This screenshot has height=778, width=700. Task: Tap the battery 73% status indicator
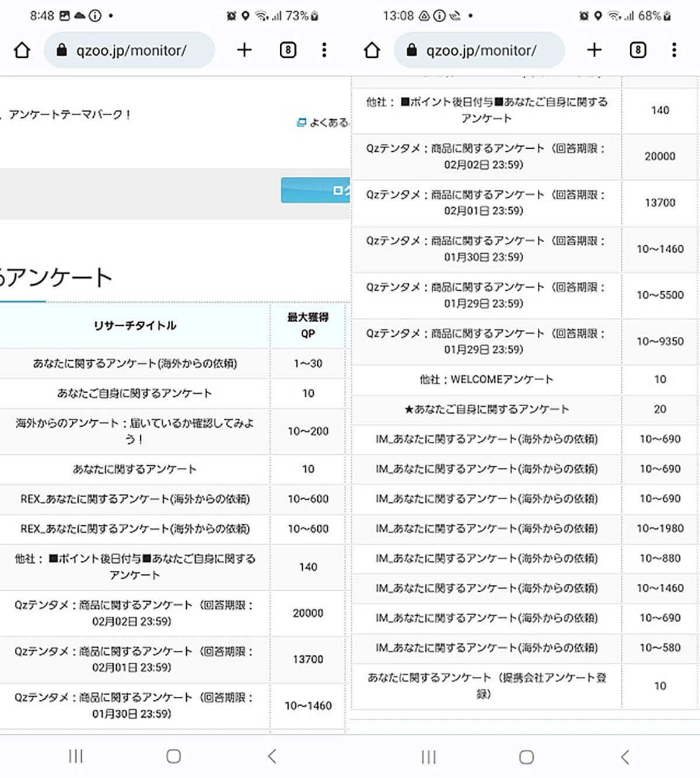302,16
